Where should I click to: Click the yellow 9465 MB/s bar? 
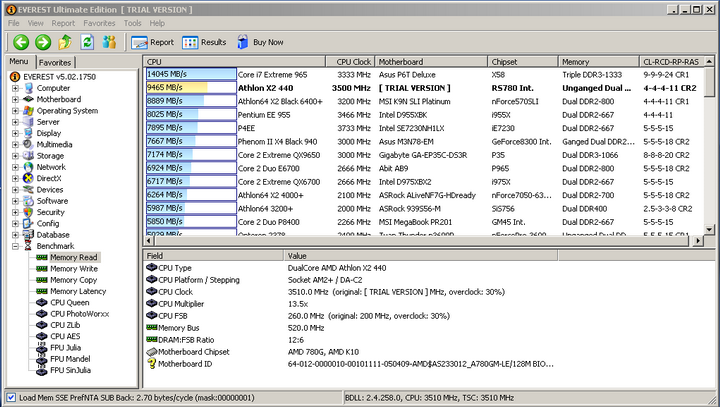191,88
